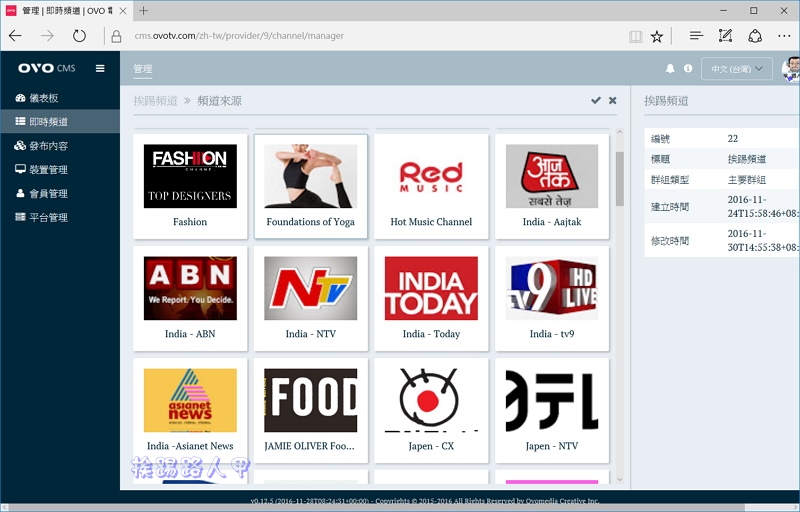Refresh the browser page

79,36
